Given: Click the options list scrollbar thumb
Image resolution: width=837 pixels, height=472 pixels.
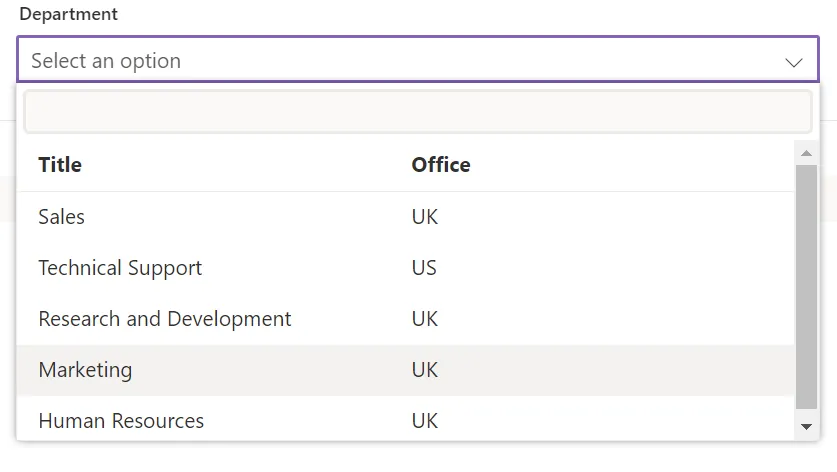Looking at the screenshot, I should (806, 285).
